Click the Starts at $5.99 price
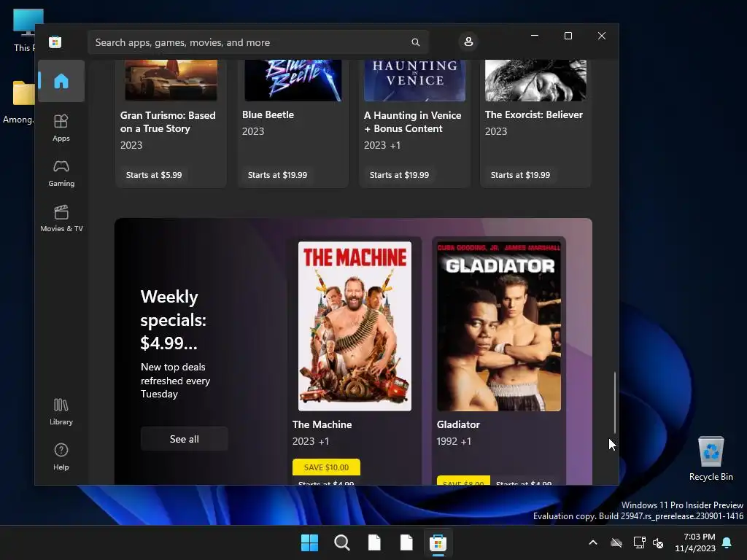Viewport: 747px width, 560px height. [x=154, y=175]
